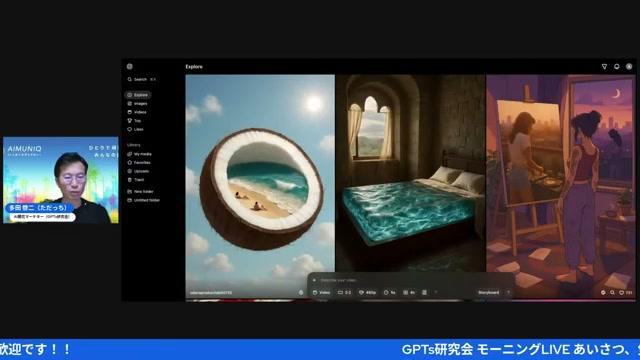
Task: Click the submit arrow beside Storyboard
Action: 508,293
